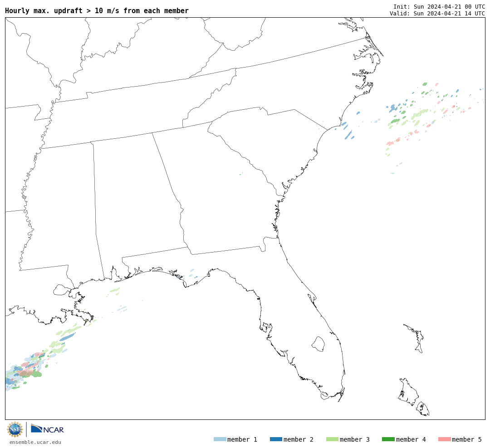
Task: Select the 'member 4' legend label
Action: click(x=411, y=439)
